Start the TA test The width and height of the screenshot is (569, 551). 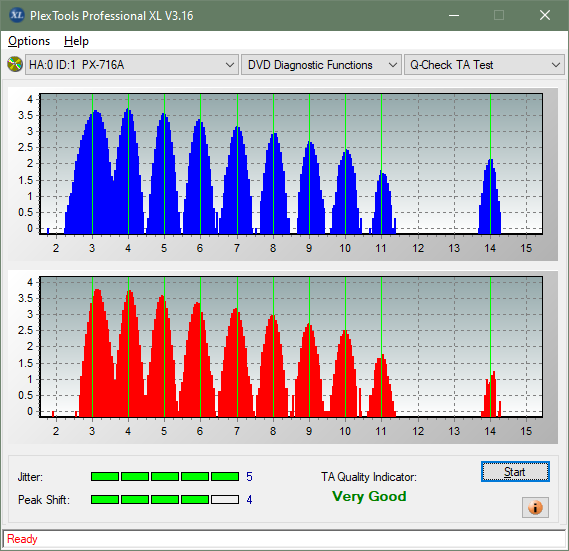pos(515,472)
